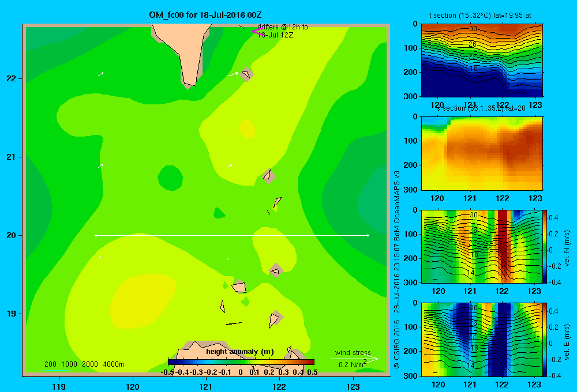This screenshot has height=392, width=577.
Task: Click the "vel. N (m/s)" axis label
Action: pyautogui.click(x=567, y=248)
